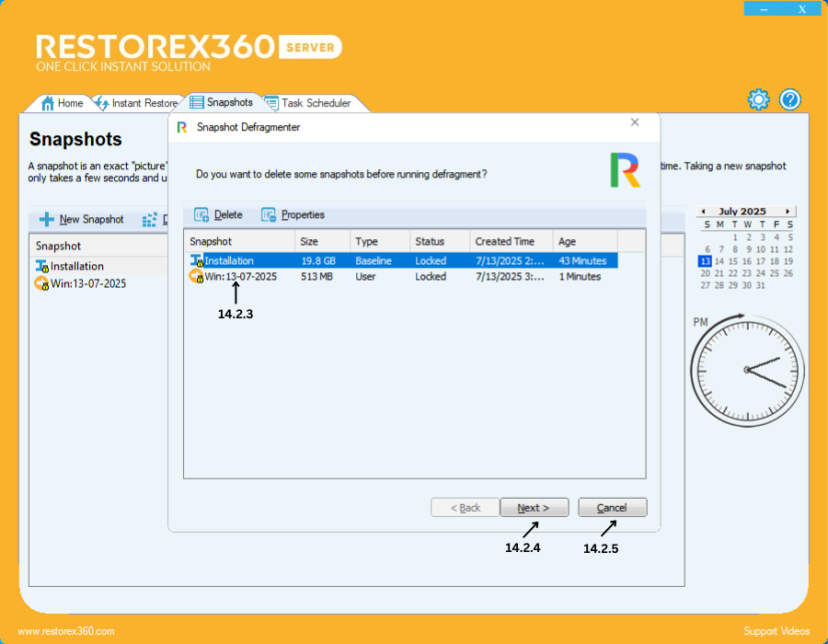Select July 31 in the calendar
Image resolution: width=828 pixels, height=644 pixels.
coord(761,285)
